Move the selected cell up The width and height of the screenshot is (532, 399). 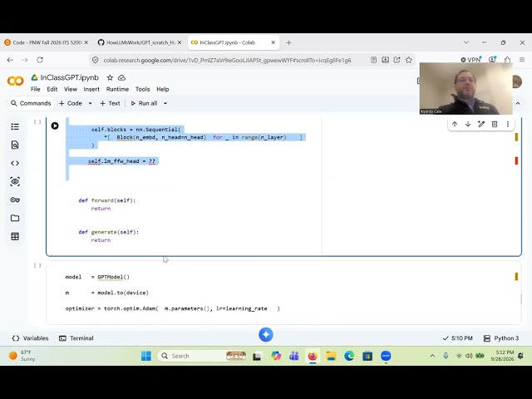point(455,124)
